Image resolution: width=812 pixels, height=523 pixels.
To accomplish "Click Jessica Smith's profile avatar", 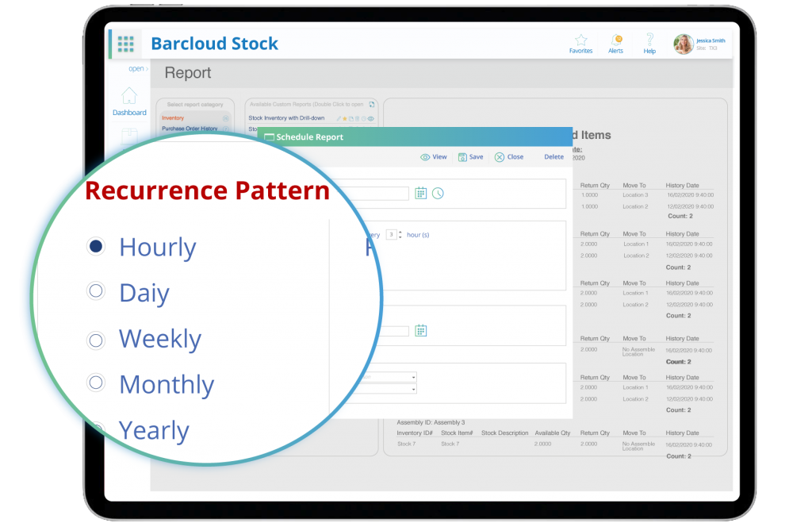I will click(x=683, y=44).
